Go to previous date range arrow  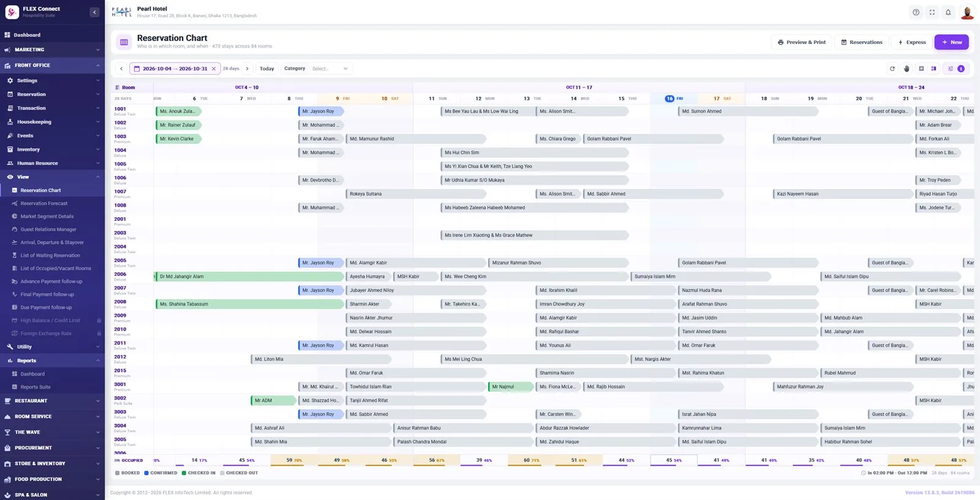coord(121,69)
